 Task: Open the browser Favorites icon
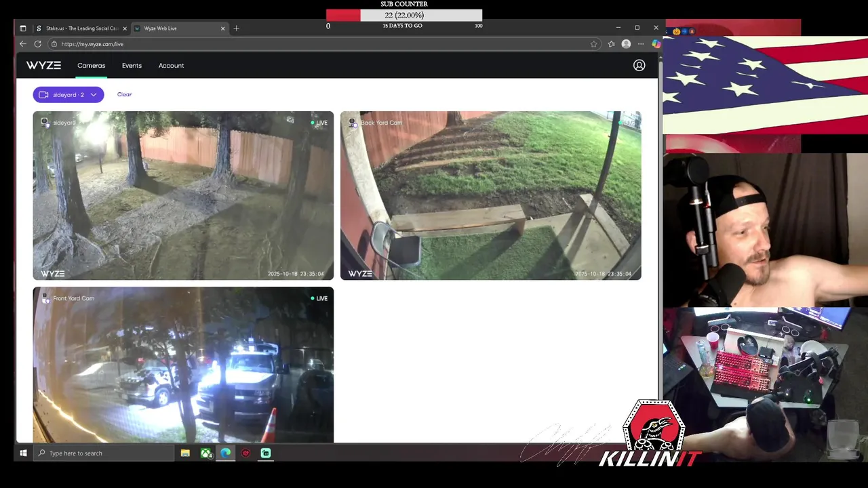(x=611, y=44)
